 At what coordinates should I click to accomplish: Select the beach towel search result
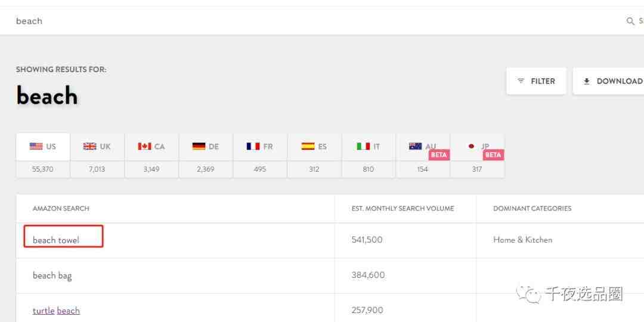(x=56, y=240)
